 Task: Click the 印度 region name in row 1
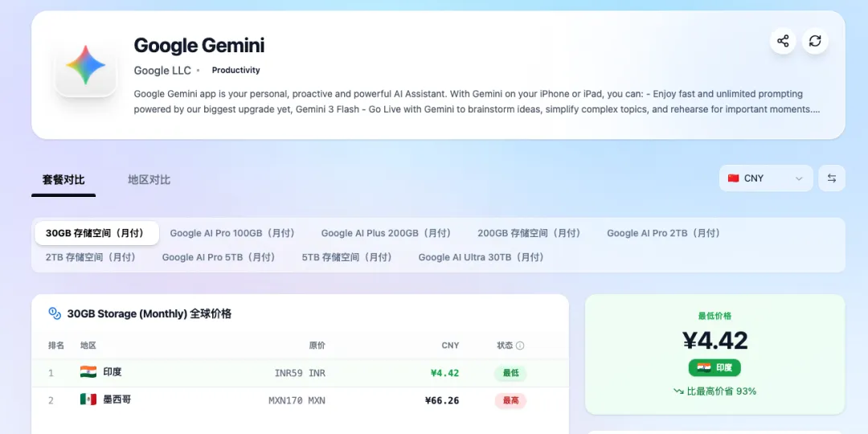[x=113, y=372]
